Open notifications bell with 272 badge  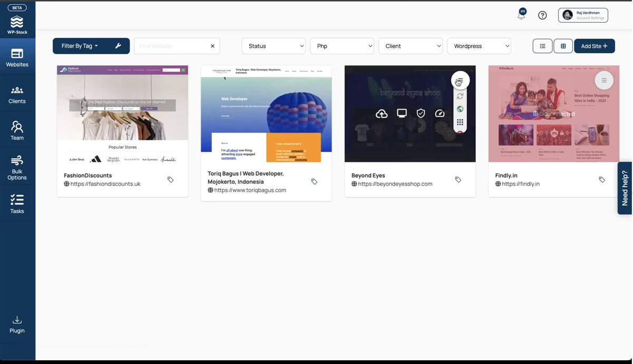tap(521, 15)
